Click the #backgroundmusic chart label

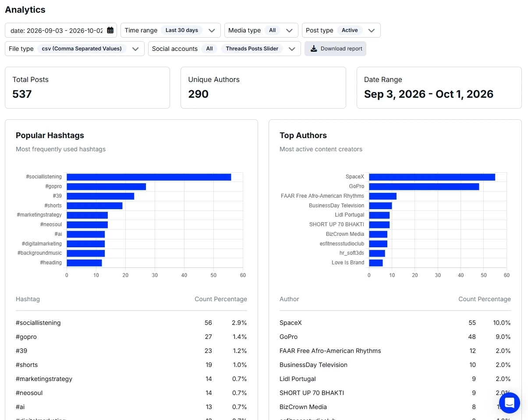point(40,253)
